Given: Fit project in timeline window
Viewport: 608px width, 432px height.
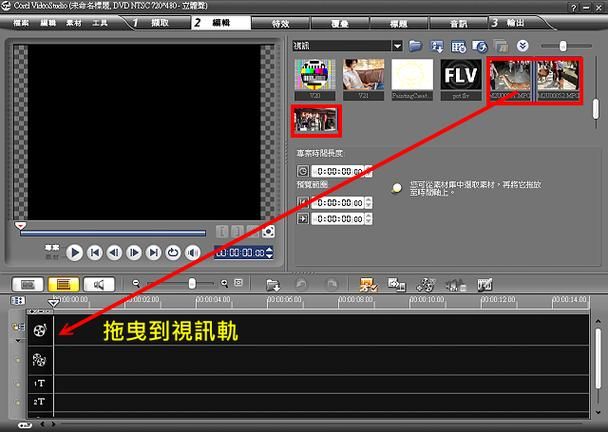Looking at the screenshot, I should [238, 283].
